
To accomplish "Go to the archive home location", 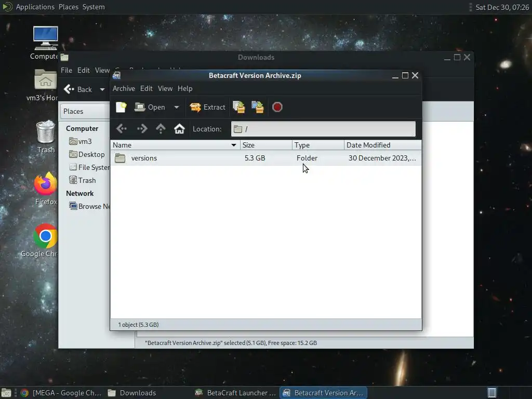I will click(179, 129).
